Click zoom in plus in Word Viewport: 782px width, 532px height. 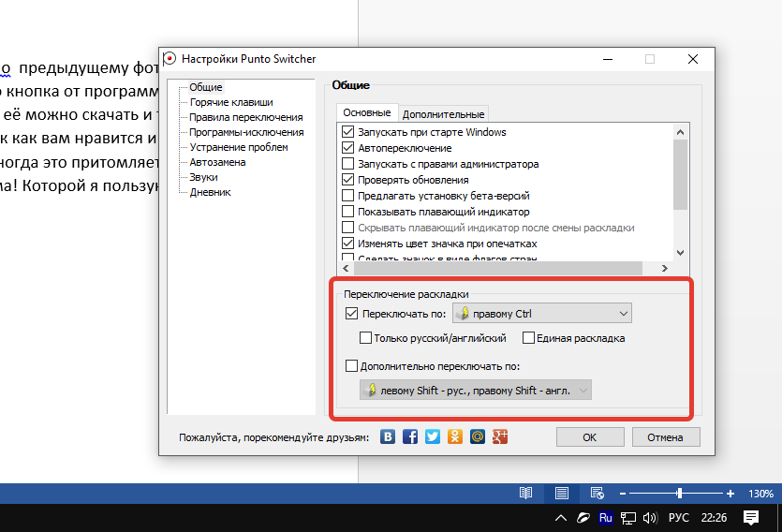coord(730,494)
